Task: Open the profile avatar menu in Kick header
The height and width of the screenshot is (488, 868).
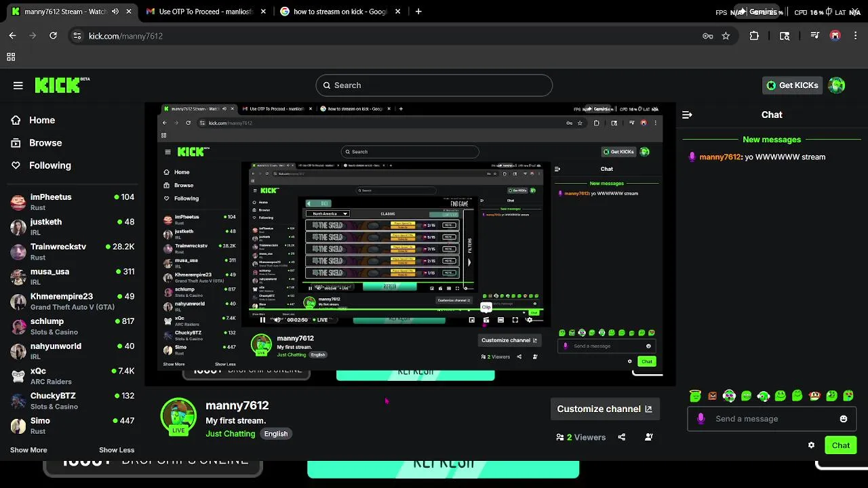Action: [x=837, y=85]
